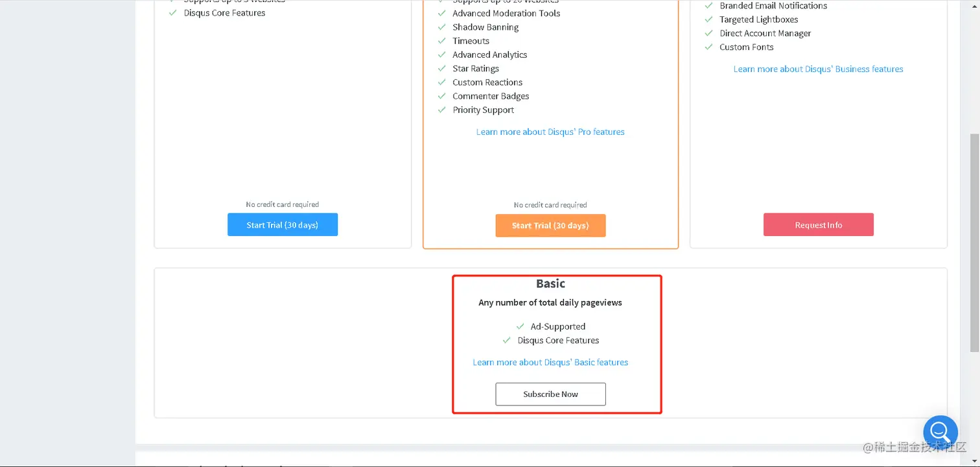Click the Basic plan heading
The height and width of the screenshot is (467, 980).
(x=550, y=283)
